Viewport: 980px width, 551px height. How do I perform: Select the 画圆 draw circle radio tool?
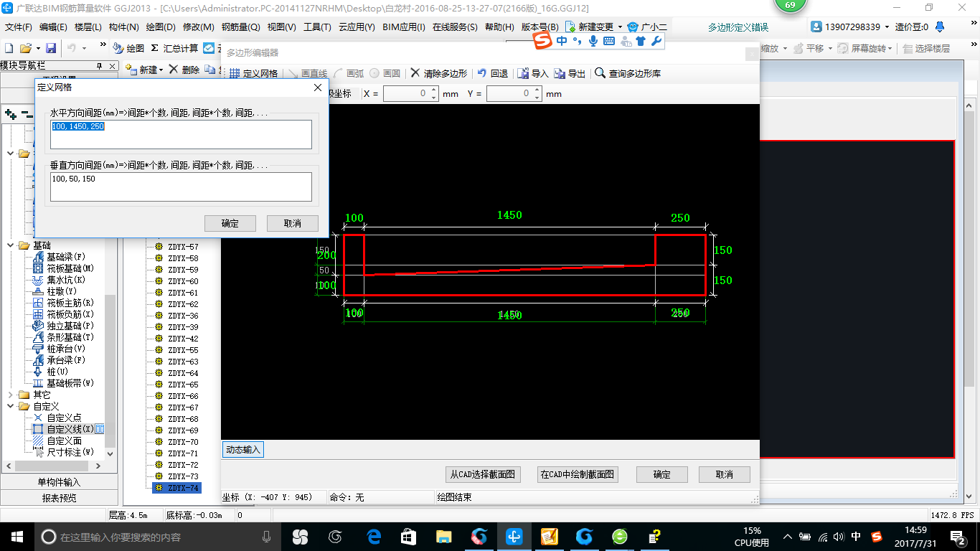coord(386,73)
